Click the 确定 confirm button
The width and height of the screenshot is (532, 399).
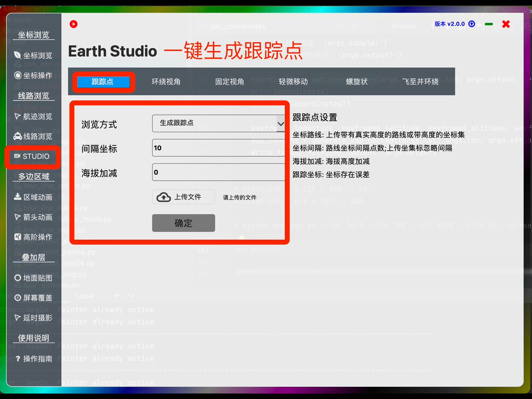coord(184,223)
